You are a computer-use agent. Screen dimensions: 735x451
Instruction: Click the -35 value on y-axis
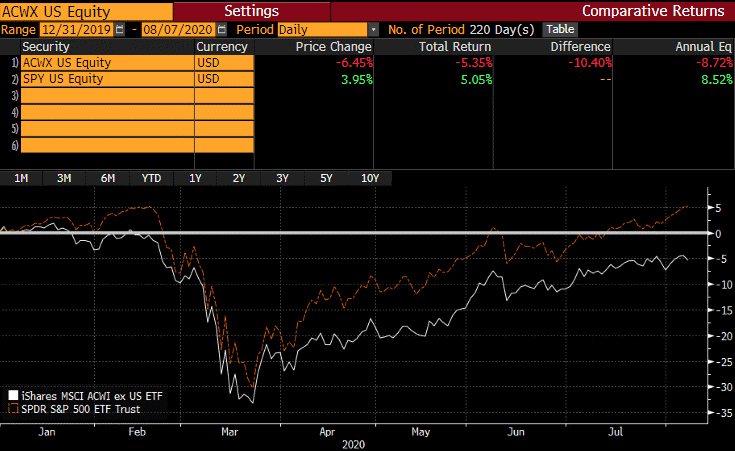click(723, 413)
